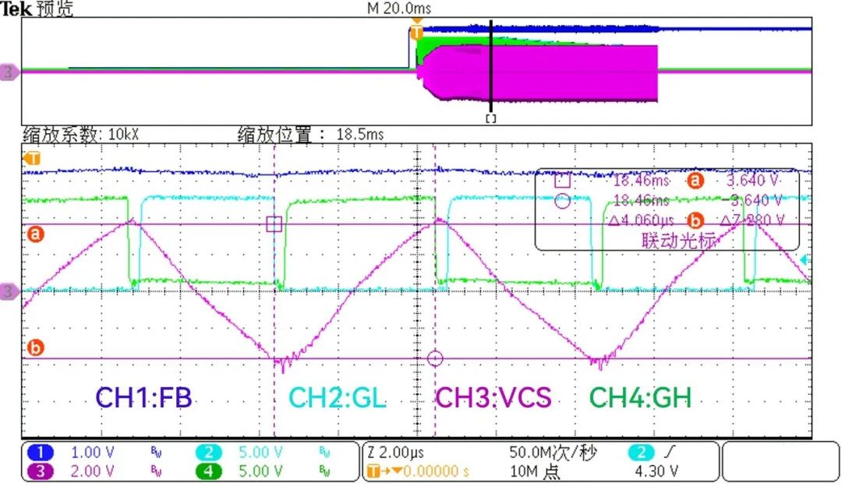Click the rising edge trigger slope icon
Image resolution: width=842 pixels, height=504 pixels.
click(670, 453)
